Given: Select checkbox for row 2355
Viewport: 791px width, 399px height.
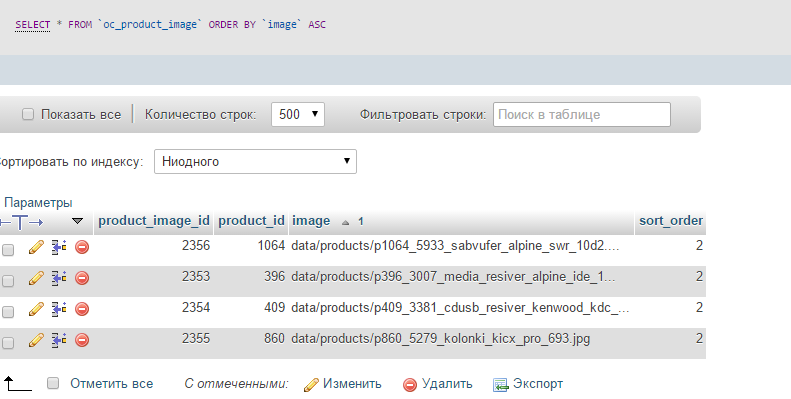Looking at the screenshot, I should pos(8,343).
